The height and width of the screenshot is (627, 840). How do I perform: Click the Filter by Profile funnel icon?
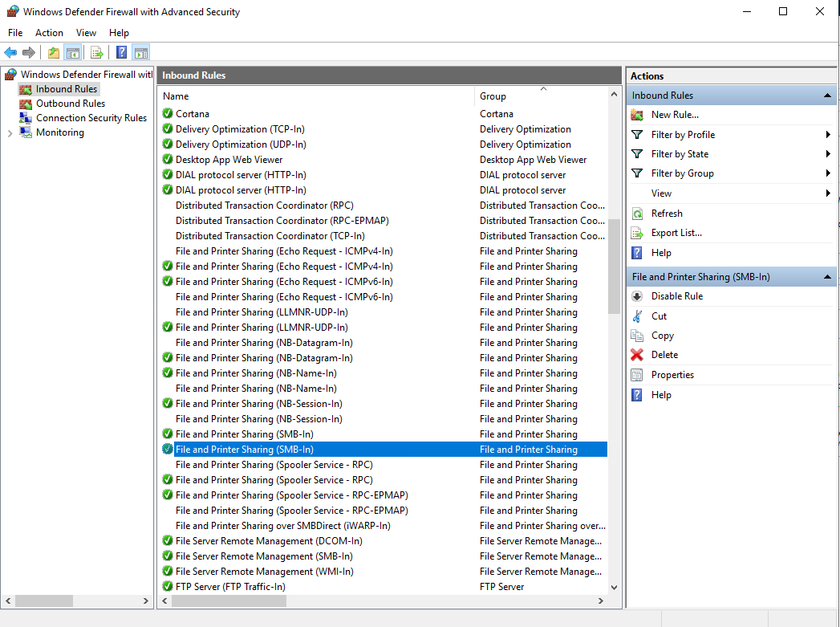coord(637,135)
